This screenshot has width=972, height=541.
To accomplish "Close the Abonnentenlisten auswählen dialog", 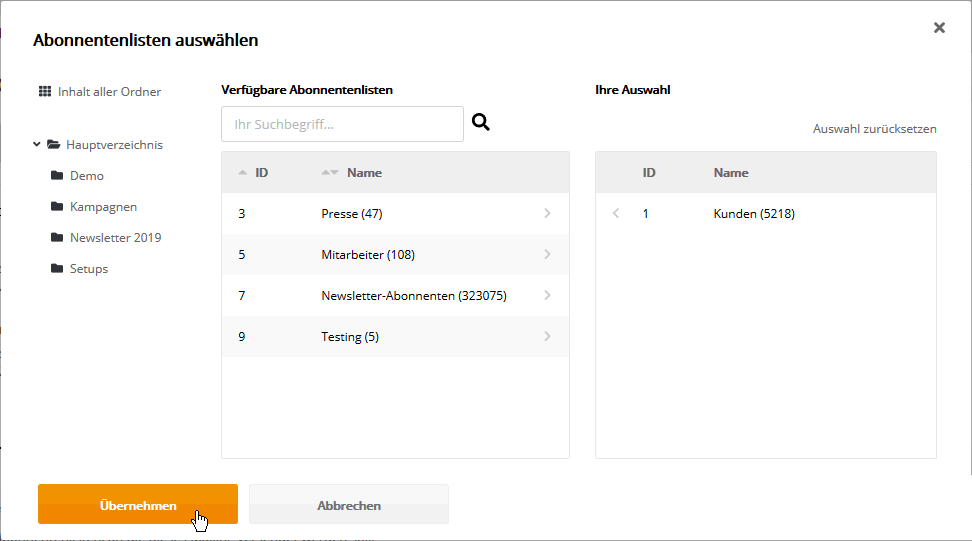I will tap(939, 27).
